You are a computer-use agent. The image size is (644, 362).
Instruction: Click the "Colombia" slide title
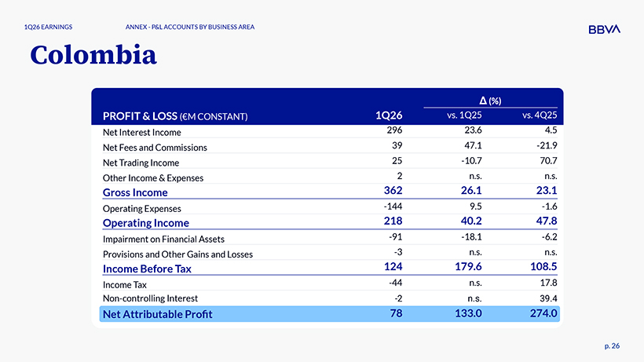[x=93, y=55]
